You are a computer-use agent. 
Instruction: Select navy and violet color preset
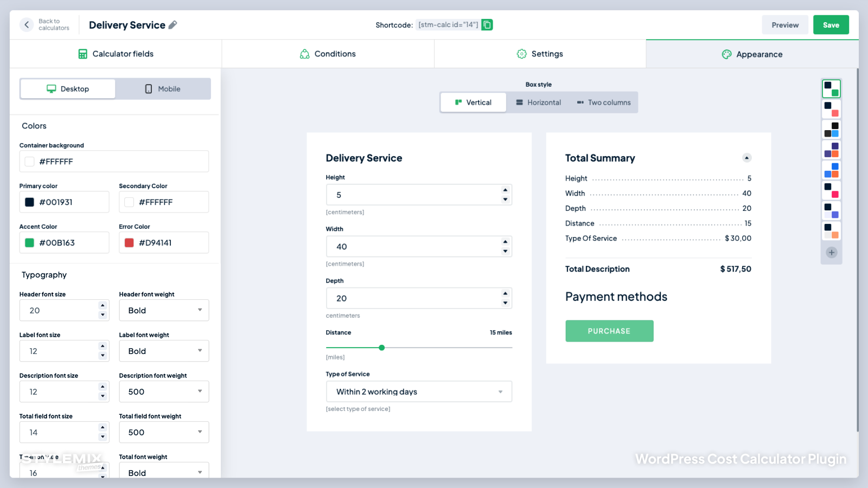(x=831, y=211)
